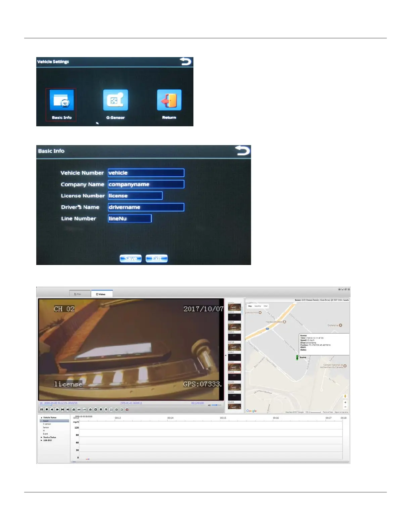Speed up playback with fast-forward button
The image size is (411, 532).
coord(57,409)
